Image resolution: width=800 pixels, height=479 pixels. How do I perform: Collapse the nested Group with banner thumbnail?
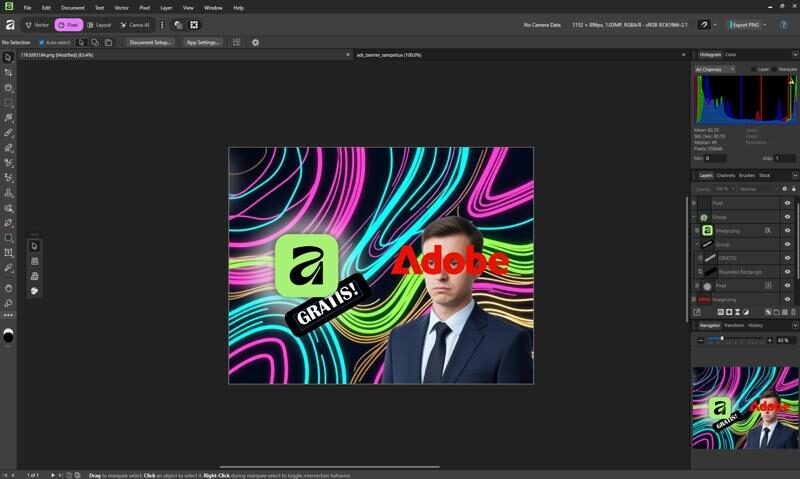point(697,244)
